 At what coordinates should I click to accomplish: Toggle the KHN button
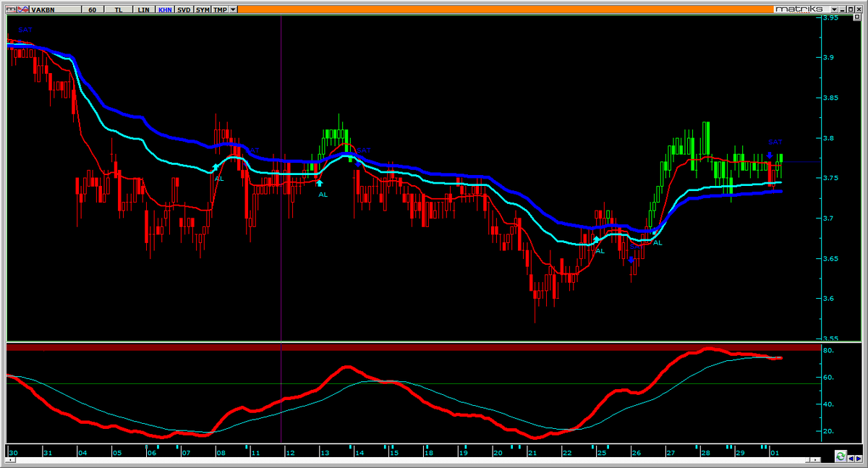[165, 9]
